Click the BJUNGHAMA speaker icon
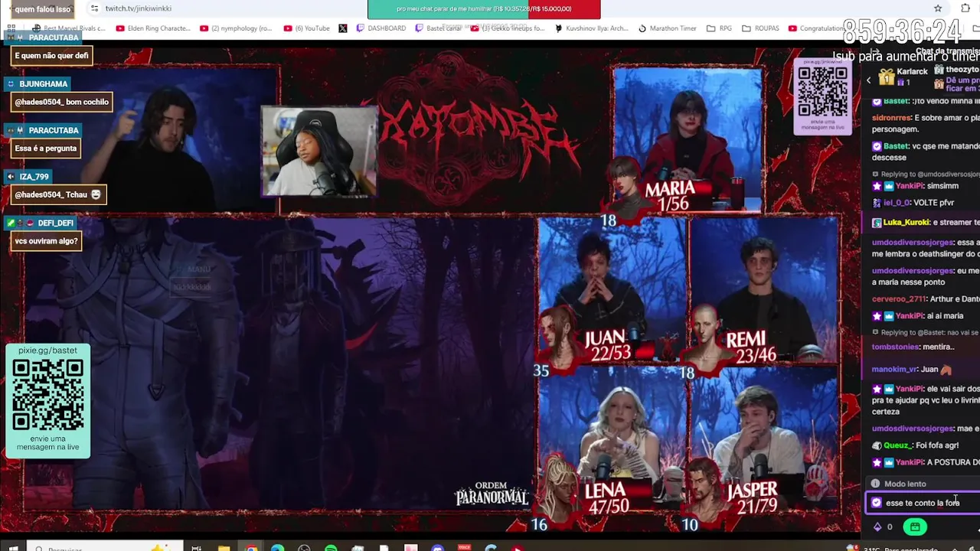Screen dimensions: 980x551 click(x=11, y=83)
